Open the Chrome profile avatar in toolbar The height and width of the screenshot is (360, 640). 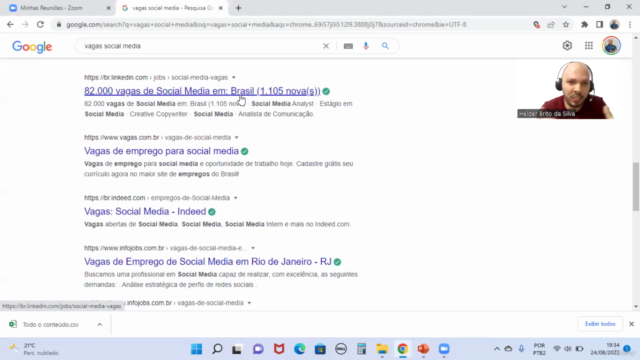tap(614, 24)
